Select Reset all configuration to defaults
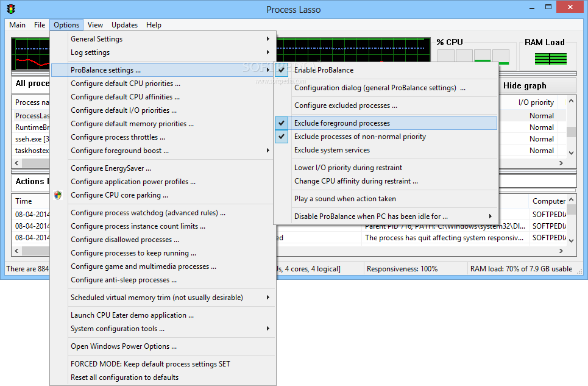The height and width of the screenshot is (386, 588). click(163, 377)
